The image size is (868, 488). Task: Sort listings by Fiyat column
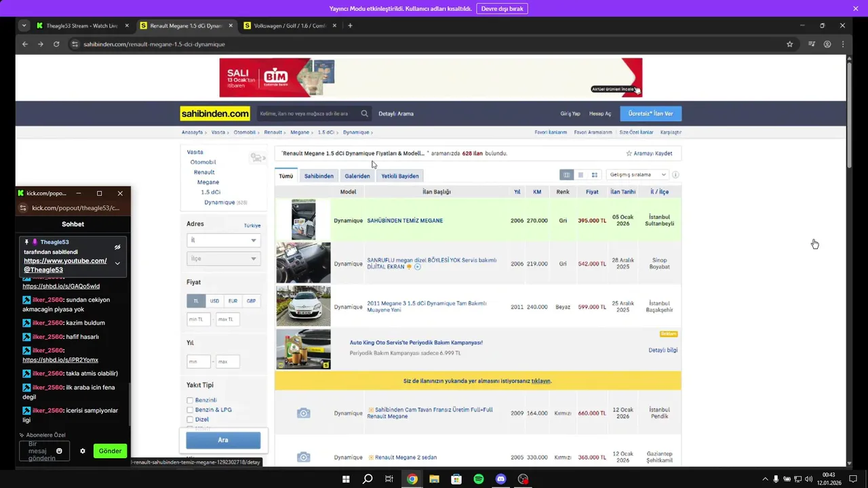coord(592,192)
